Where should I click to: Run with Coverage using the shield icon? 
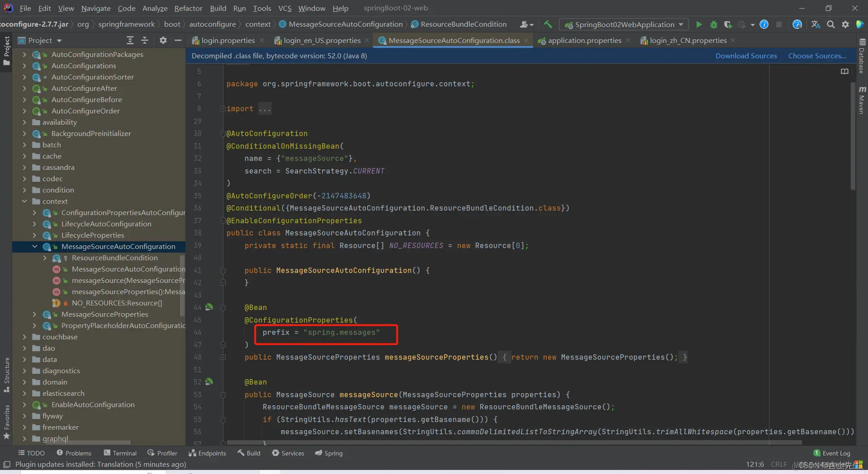click(x=728, y=24)
